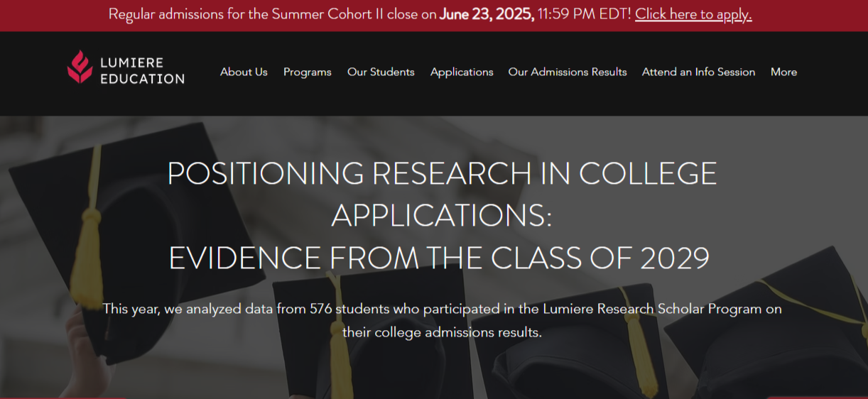Click the 'APPLICATIONS:' heading line
The height and width of the screenshot is (399, 868).
(x=442, y=216)
